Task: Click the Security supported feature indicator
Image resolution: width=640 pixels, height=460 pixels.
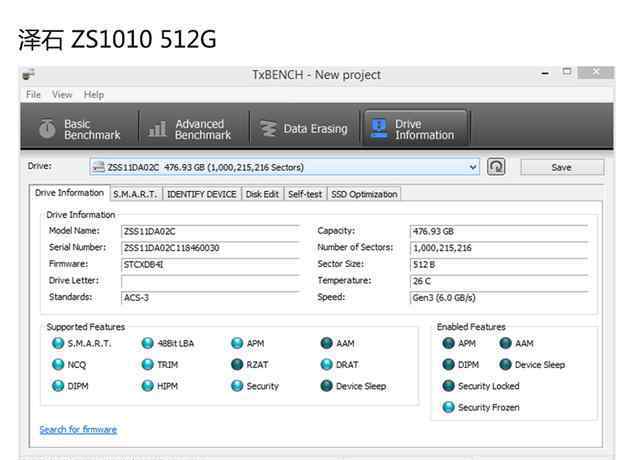Action: tap(237, 386)
